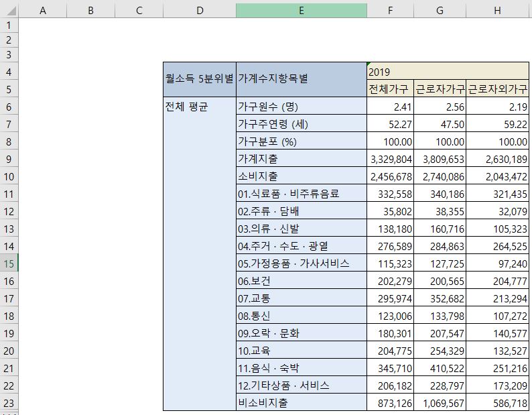This screenshot has width=532, height=415.
Task: Click the '07.교통' cell
Action: point(302,298)
